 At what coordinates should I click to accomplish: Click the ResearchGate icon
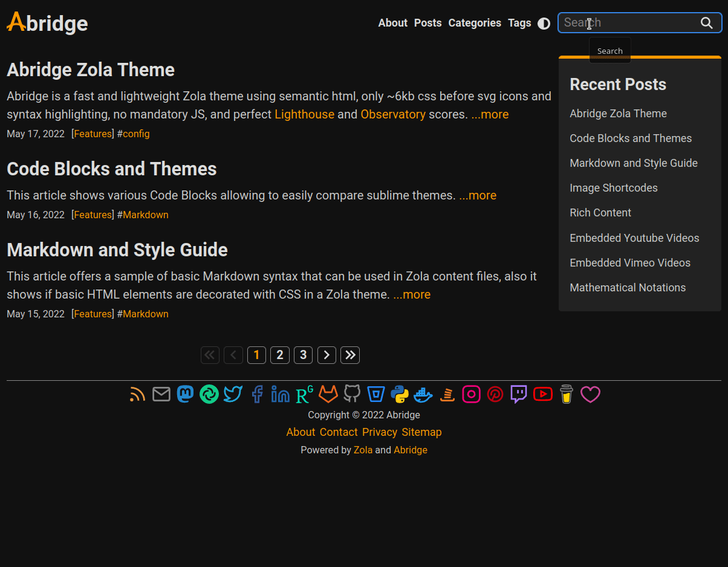tap(304, 395)
